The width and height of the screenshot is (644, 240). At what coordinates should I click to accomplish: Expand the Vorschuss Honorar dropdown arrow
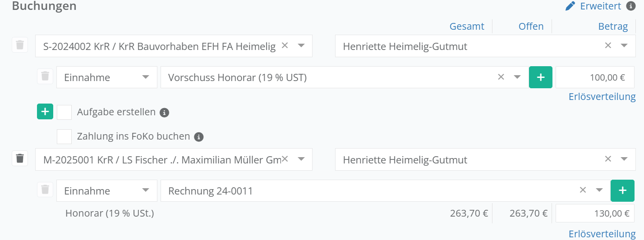pyautogui.click(x=517, y=77)
